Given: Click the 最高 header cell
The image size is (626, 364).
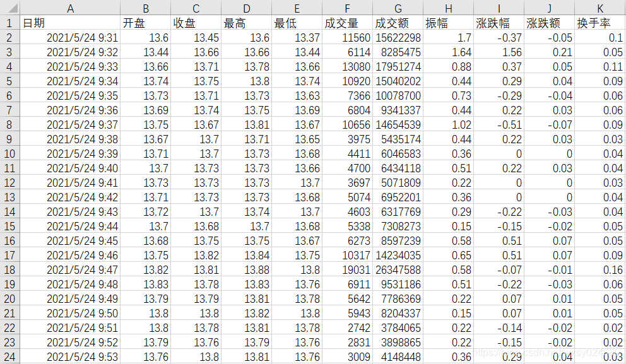Looking at the screenshot, I should [246, 23].
